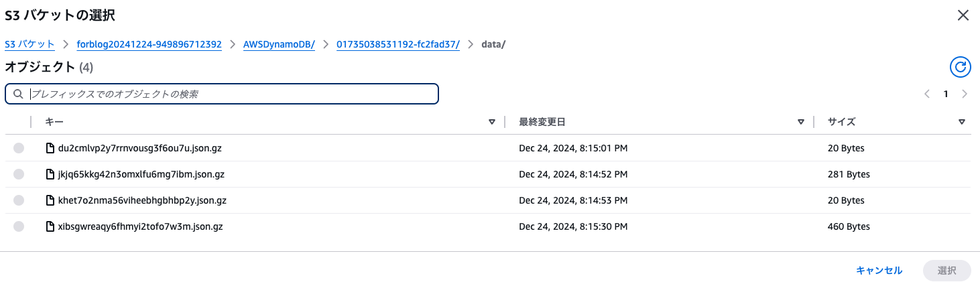Go to next page arrow

(965, 94)
